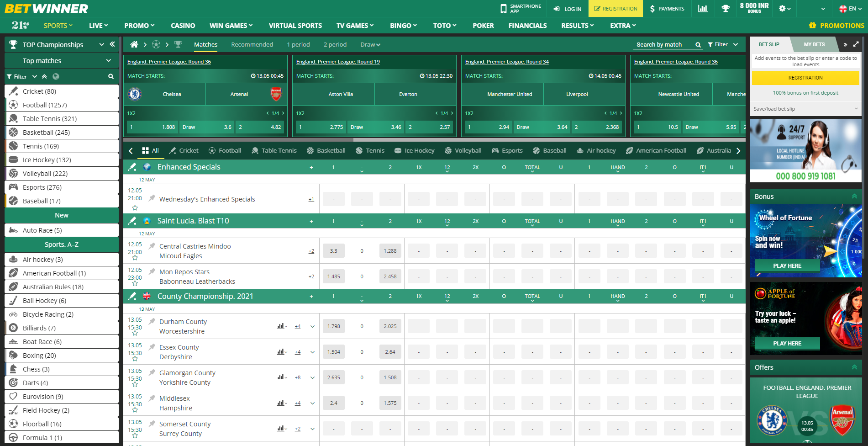Image resolution: width=868 pixels, height=446 pixels.
Task: Open the statistics bar chart icon in header
Action: click(x=703, y=9)
